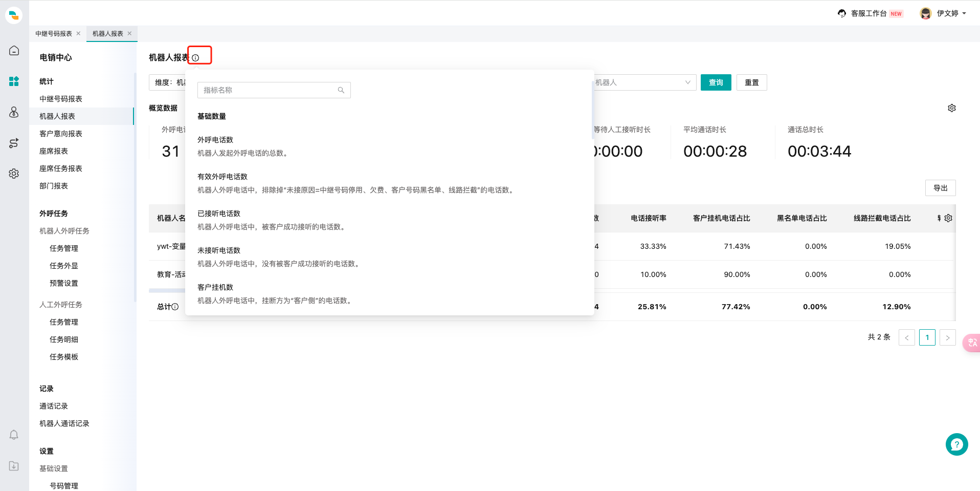Open 通话记录 in sidebar
The width and height of the screenshot is (980, 491).
click(x=54, y=406)
